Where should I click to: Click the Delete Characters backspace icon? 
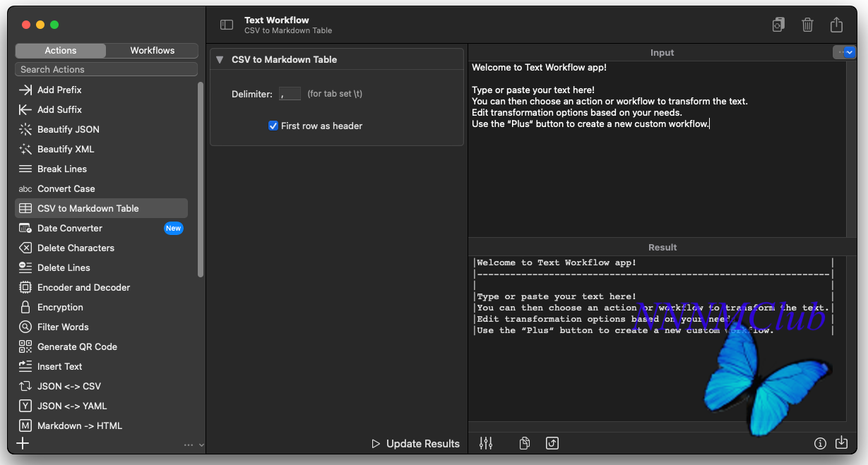pos(25,248)
